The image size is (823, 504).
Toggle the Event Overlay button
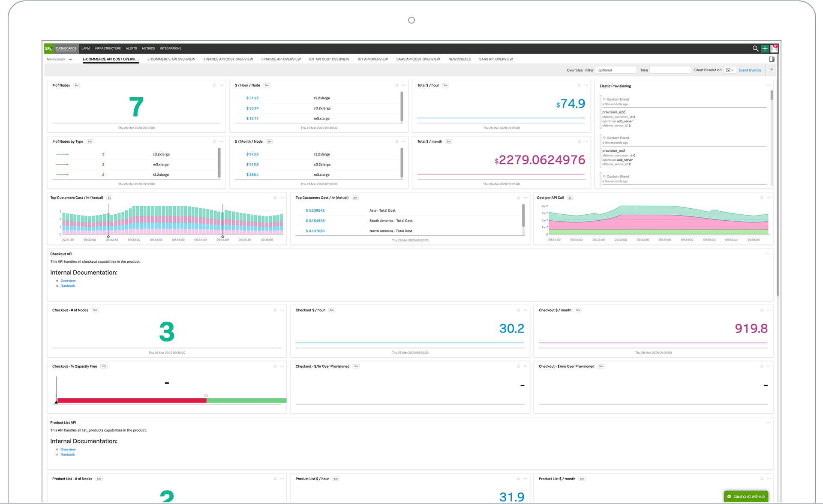pyautogui.click(x=749, y=70)
